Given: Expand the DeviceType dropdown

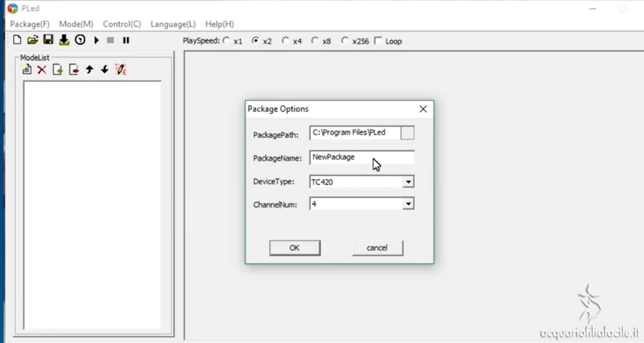Looking at the screenshot, I should 409,182.
